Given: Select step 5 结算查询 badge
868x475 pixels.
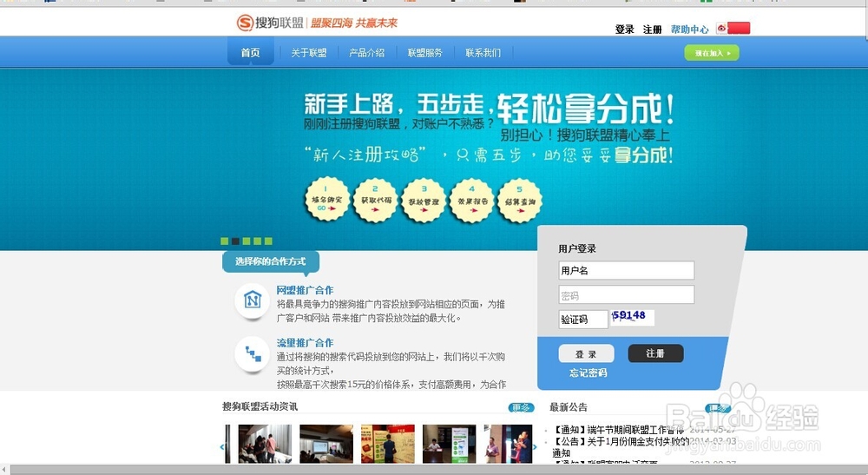Looking at the screenshot, I should point(520,201).
